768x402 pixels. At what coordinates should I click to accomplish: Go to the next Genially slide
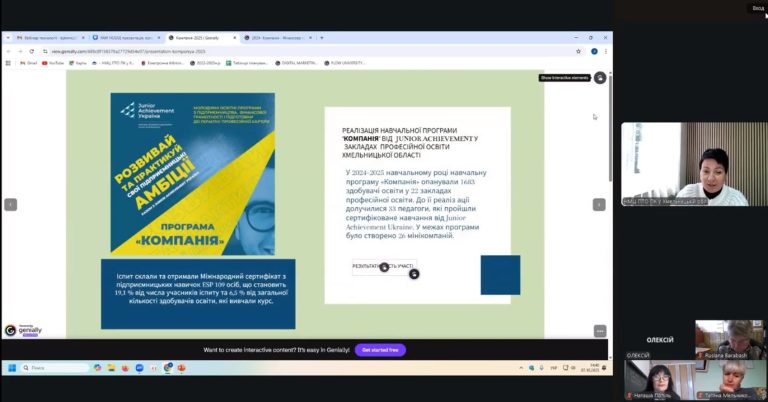pos(599,204)
